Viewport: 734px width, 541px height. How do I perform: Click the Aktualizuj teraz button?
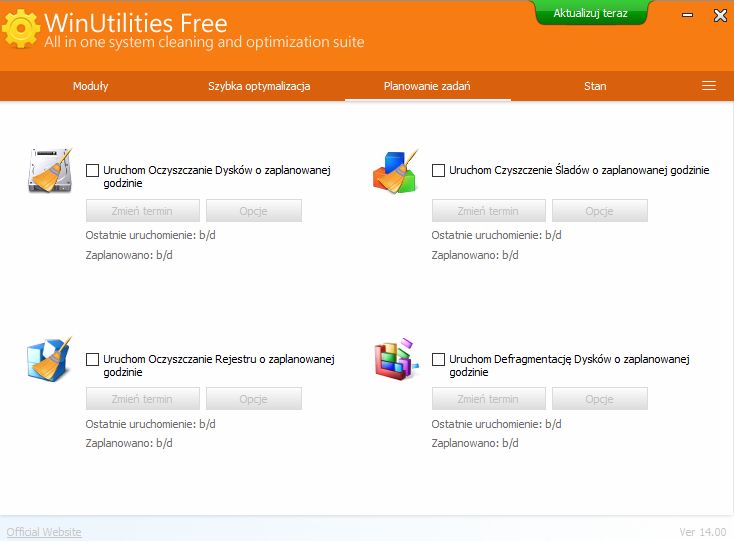[x=590, y=13]
